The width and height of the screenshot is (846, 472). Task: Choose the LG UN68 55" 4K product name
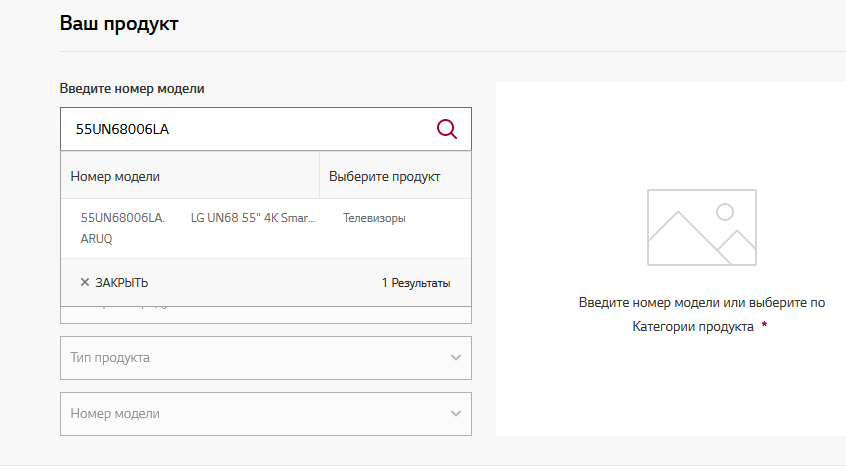coord(253,218)
